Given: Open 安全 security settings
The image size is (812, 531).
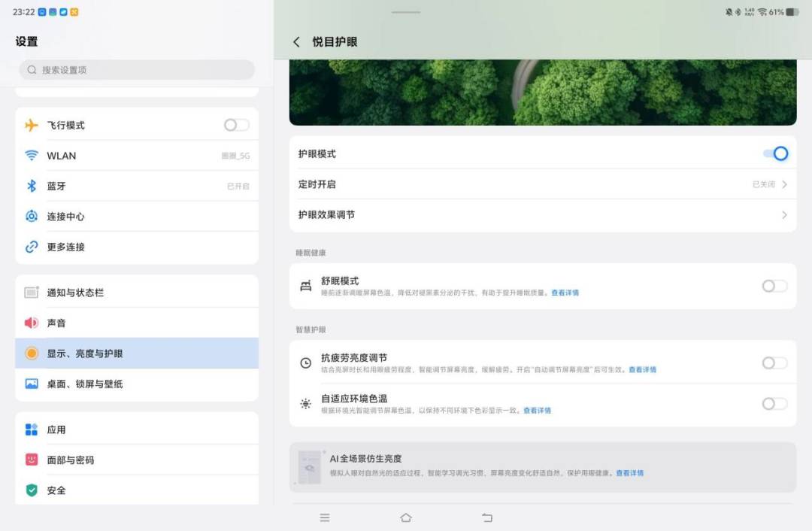Looking at the screenshot, I should point(137,490).
